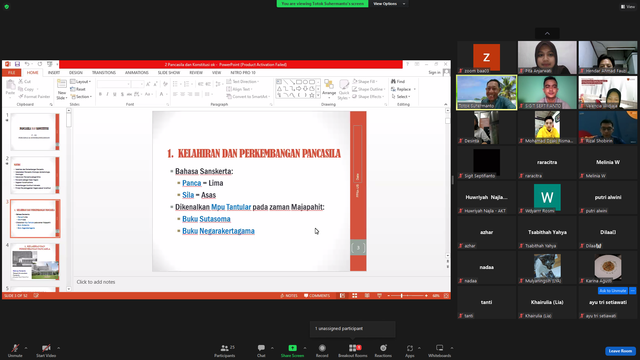Toggle the Notes pane in status bar
Image resolution: width=640 pixels, height=360 pixels.
click(x=289, y=296)
